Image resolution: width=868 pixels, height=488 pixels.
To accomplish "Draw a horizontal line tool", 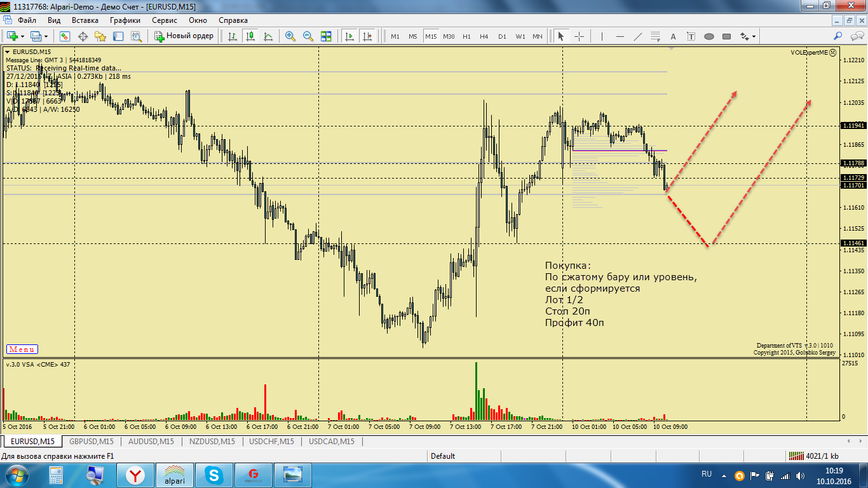I will [x=620, y=36].
